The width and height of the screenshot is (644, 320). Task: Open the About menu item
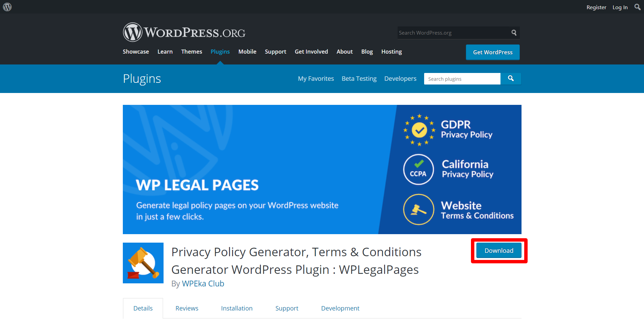344,52
